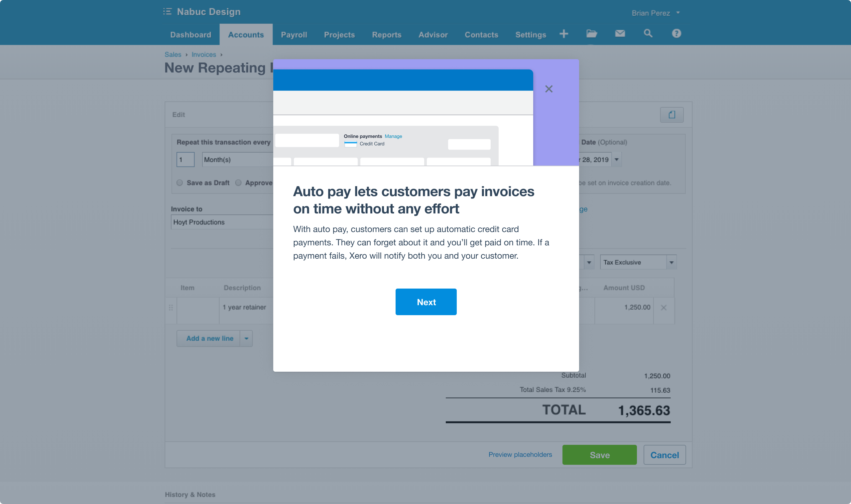This screenshot has height=504, width=851.
Task: Click the help question mark icon
Action: [x=676, y=34]
